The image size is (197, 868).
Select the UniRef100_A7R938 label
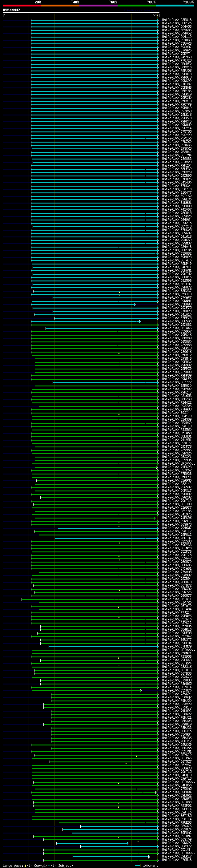(x=177, y=474)
